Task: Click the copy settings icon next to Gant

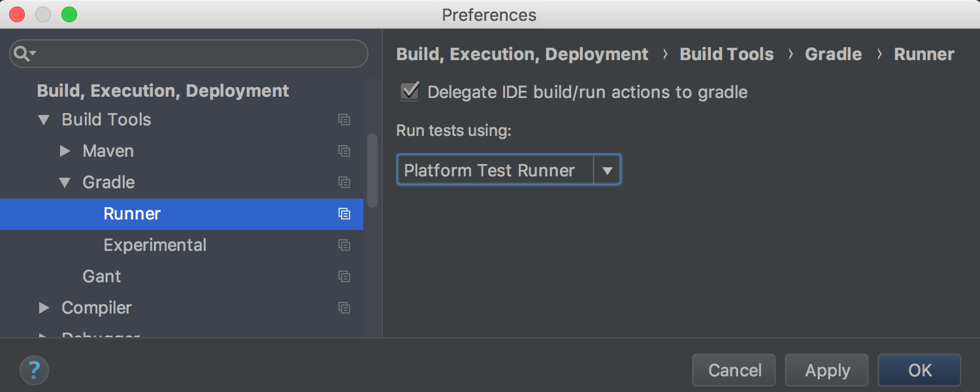Action: 344,276
